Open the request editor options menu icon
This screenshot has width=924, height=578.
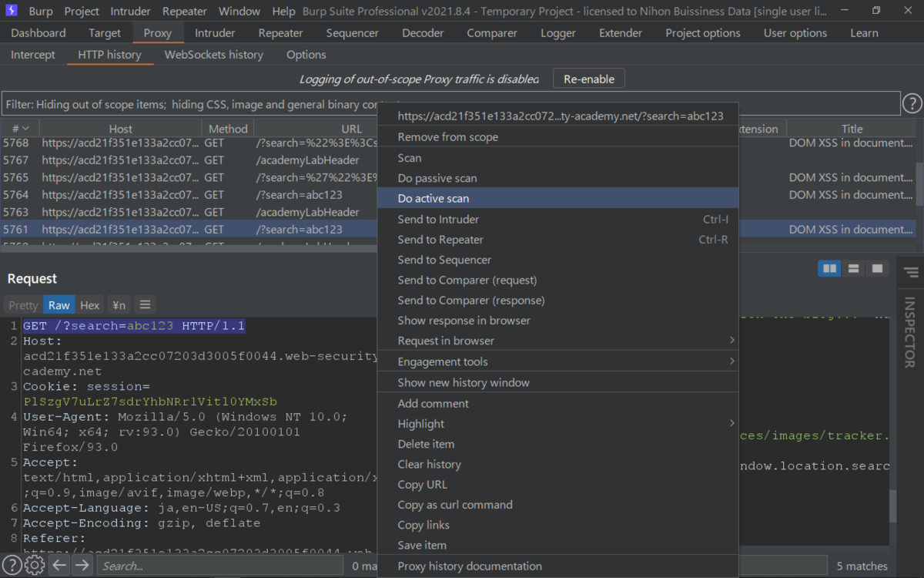coord(145,304)
